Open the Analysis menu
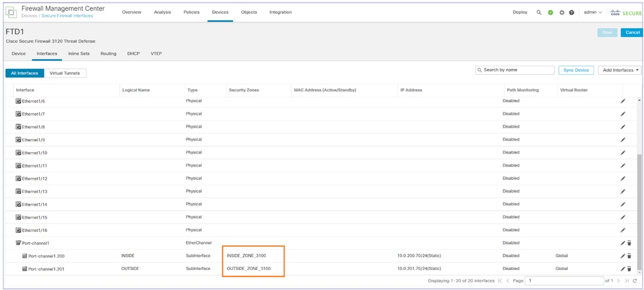The image size is (644, 290). [162, 12]
